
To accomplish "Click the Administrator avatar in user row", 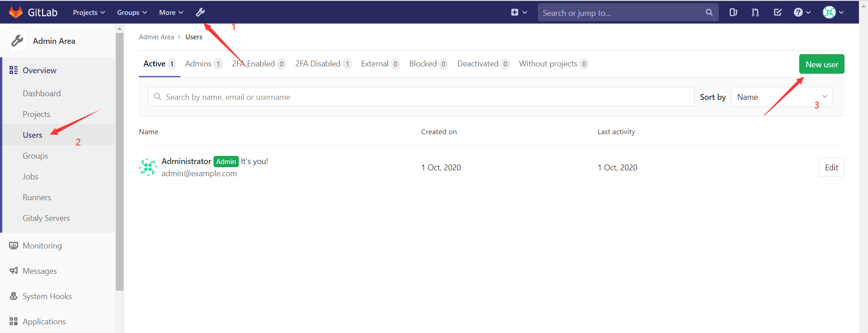I will point(148,167).
